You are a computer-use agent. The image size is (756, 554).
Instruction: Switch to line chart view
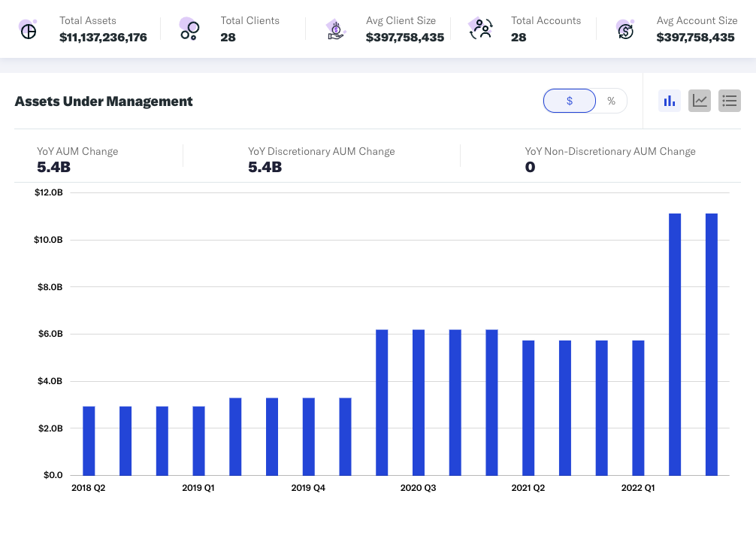pyautogui.click(x=700, y=101)
